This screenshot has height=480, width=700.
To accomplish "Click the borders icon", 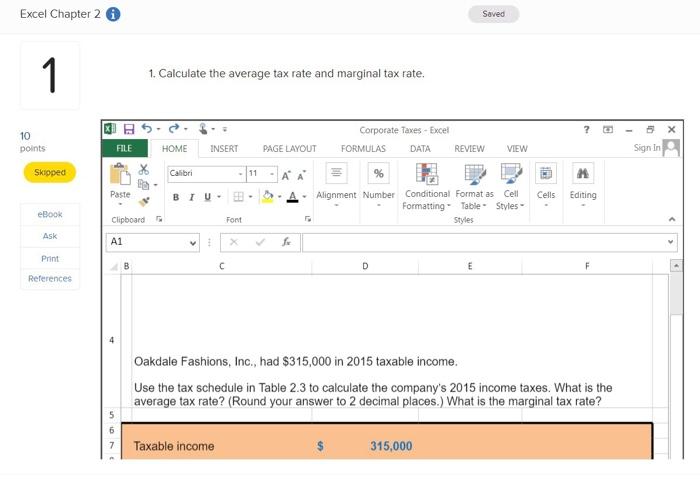I will coord(239,197).
